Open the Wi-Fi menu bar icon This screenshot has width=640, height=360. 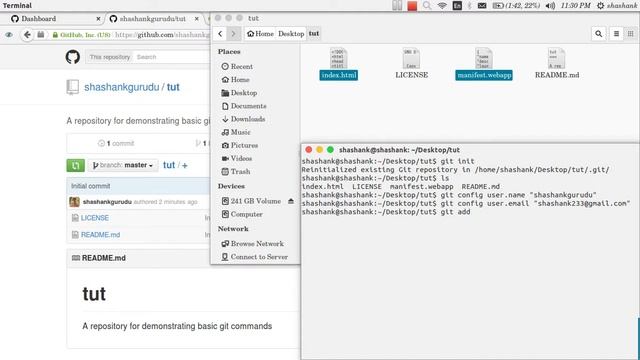pyautogui.click(x=442, y=5)
